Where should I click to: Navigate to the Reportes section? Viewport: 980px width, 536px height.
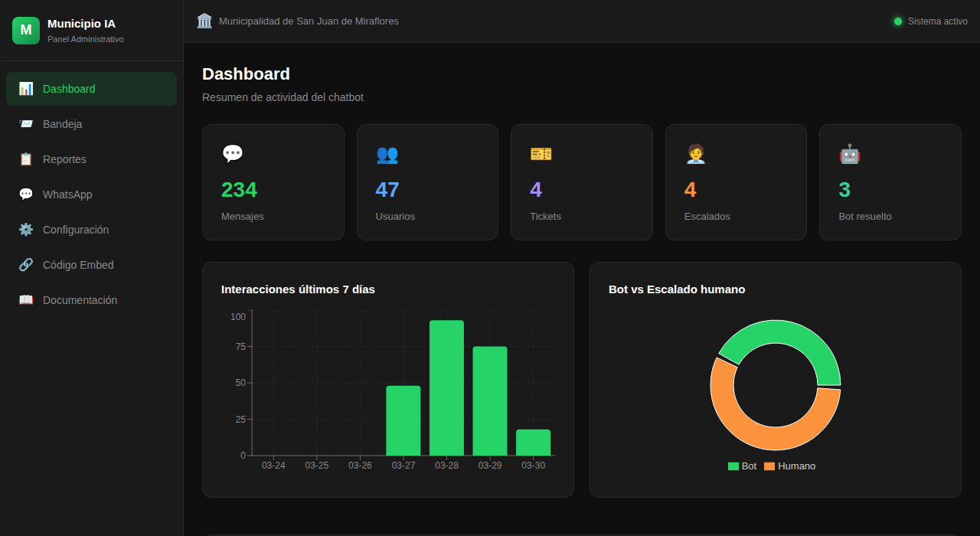coord(64,159)
